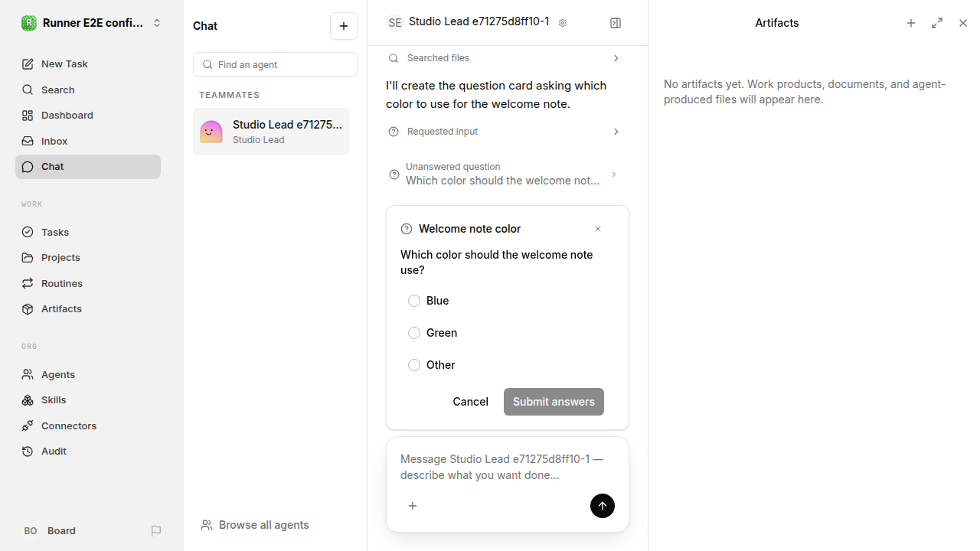Open Agents under Org

tap(88, 374)
